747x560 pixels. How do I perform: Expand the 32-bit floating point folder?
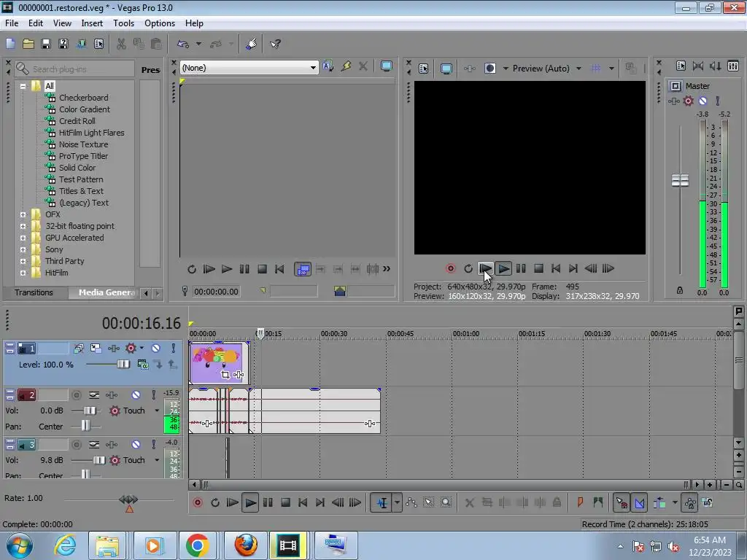23,226
